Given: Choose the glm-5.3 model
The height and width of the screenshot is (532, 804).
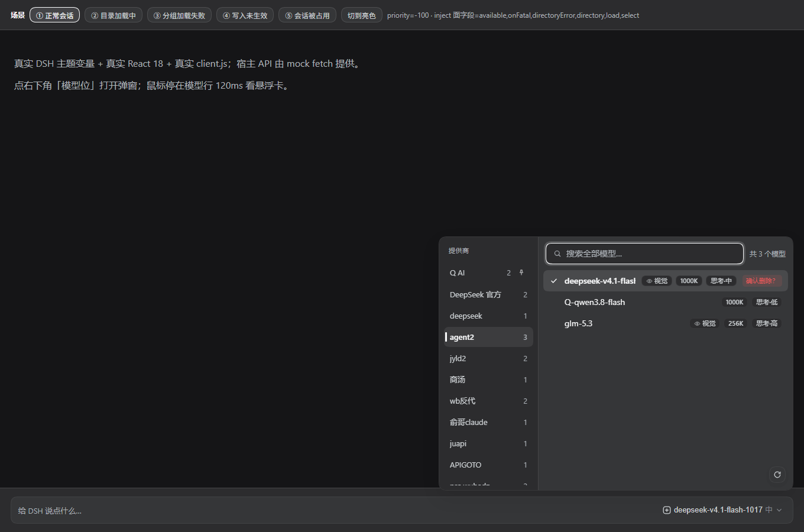Looking at the screenshot, I should point(666,323).
